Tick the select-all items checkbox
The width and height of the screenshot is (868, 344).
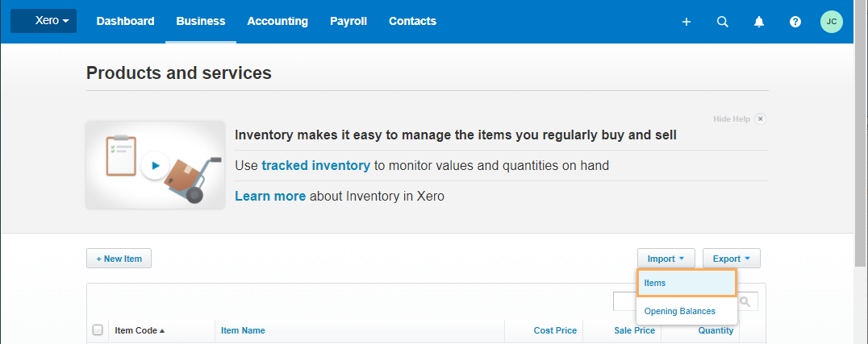(98, 330)
